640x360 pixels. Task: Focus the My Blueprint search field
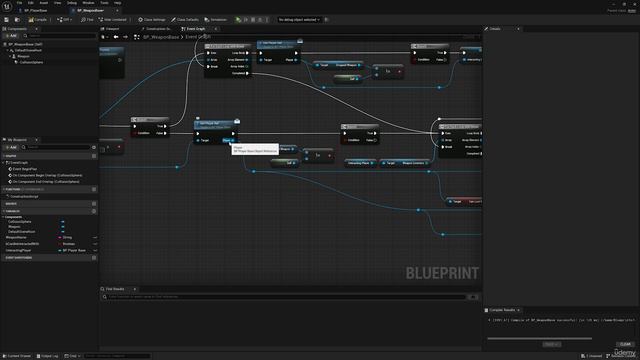[56, 147]
